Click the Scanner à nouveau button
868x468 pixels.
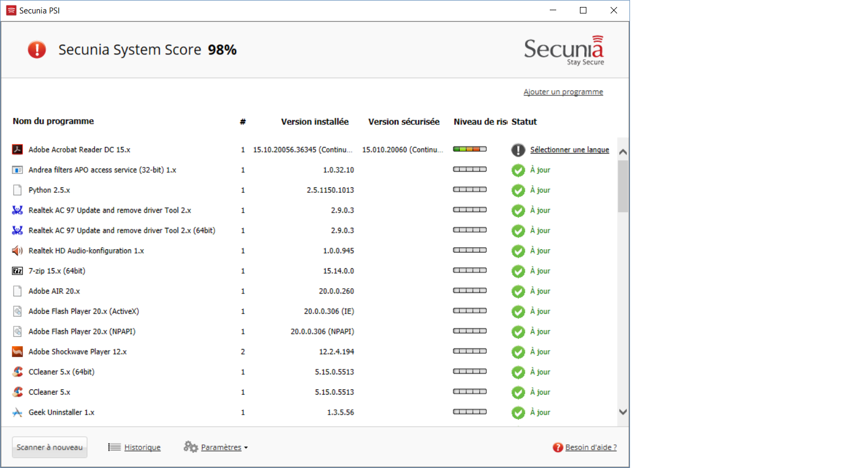tap(50, 447)
